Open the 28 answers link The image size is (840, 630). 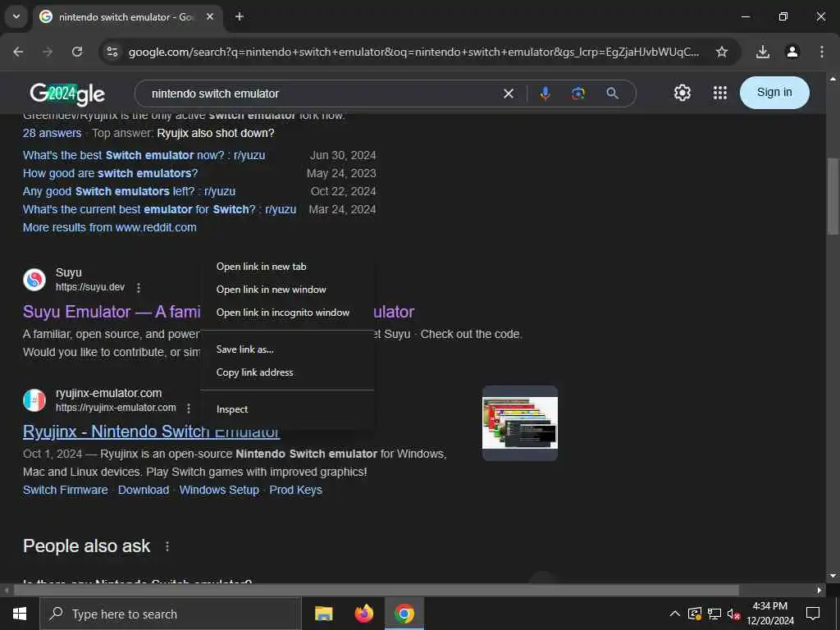(52, 133)
